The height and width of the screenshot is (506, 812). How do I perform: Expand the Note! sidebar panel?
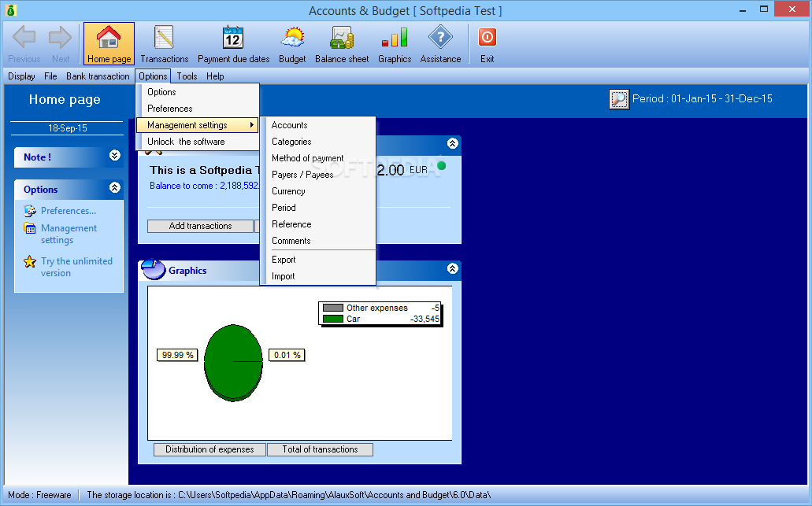click(115, 156)
